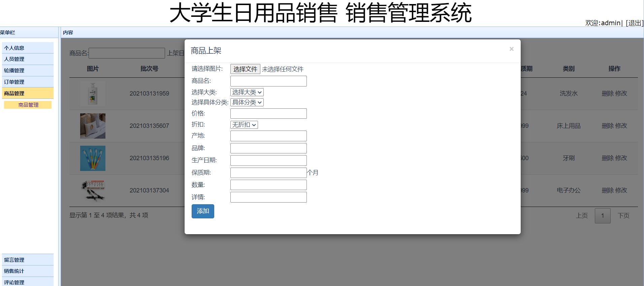This screenshot has height=286, width=644.
Task: Click 删除 in the 床上用品 row
Action: 608,126
